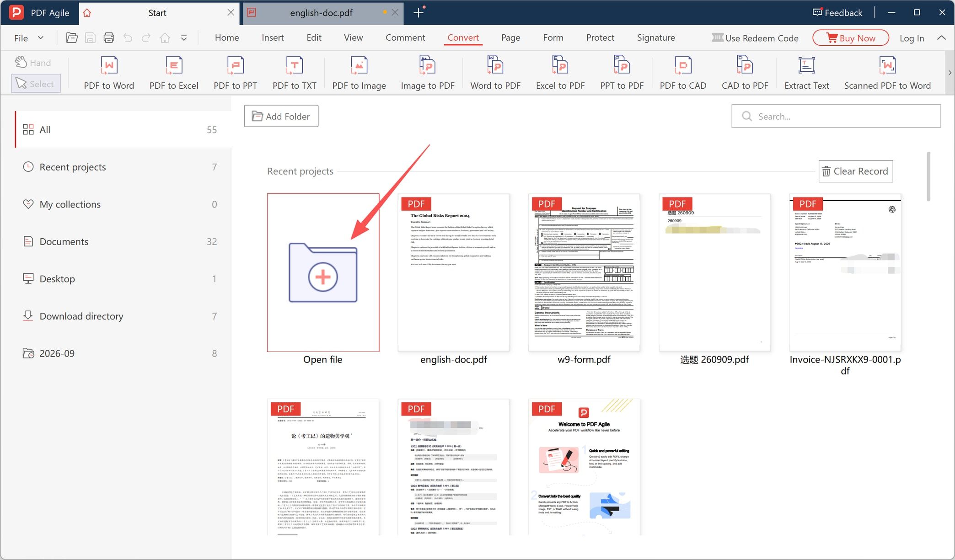Click the Open file folder tile

(323, 272)
